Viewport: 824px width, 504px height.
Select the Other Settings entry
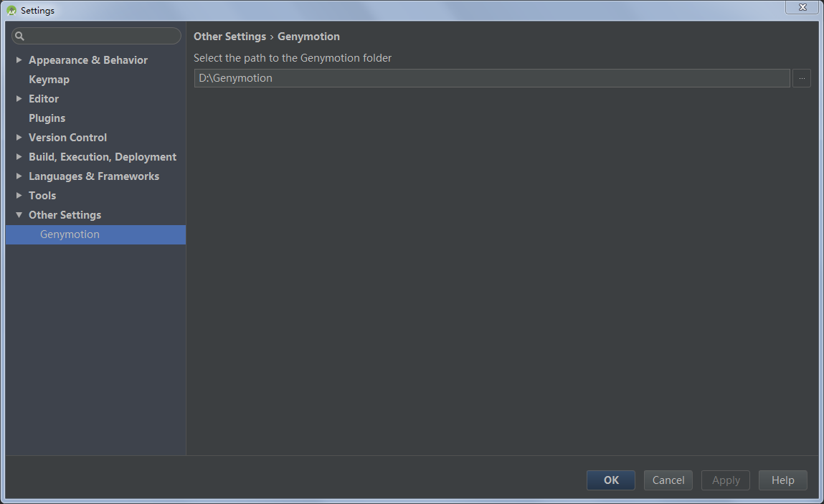[x=65, y=215]
